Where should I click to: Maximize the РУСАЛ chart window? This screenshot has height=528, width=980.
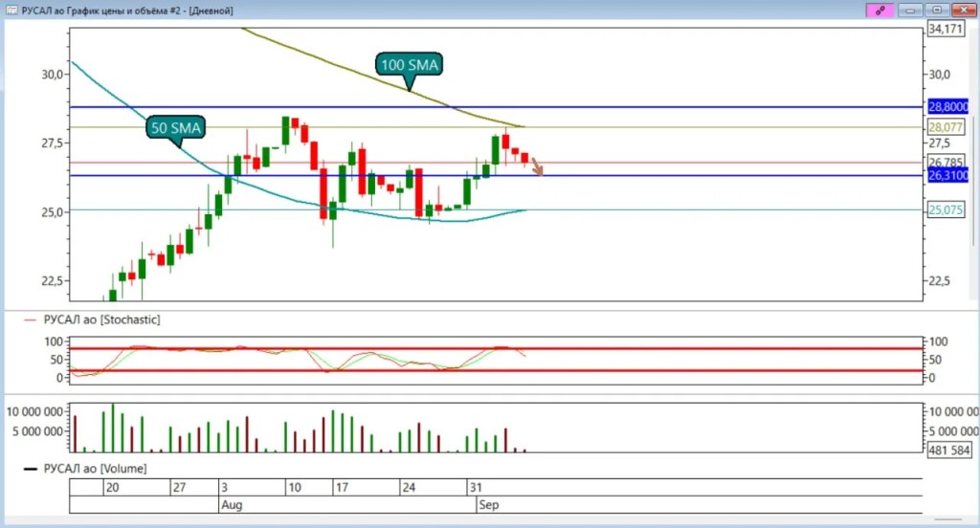(x=936, y=10)
